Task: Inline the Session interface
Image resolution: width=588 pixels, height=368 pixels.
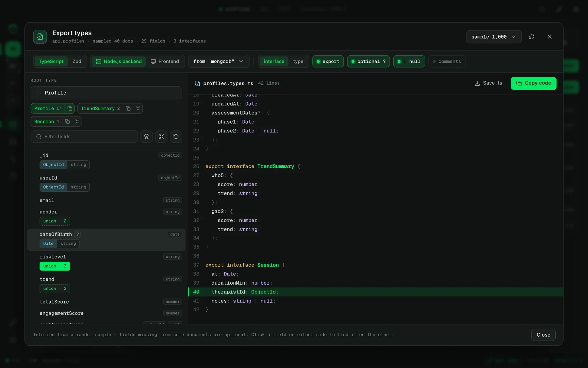Action: tap(77, 121)
